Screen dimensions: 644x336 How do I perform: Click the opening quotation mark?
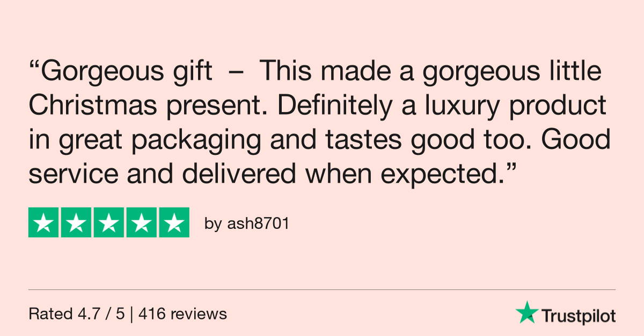point(34,66)
